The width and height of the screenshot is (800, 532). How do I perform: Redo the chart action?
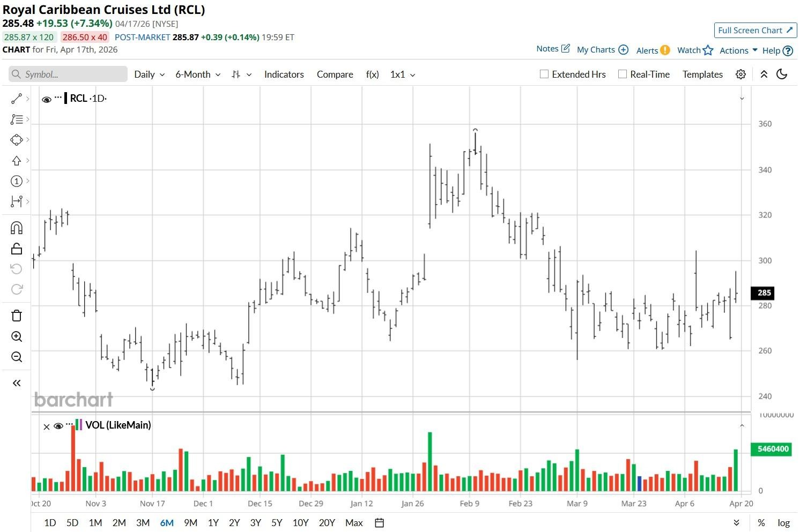[x=17, y=289]
